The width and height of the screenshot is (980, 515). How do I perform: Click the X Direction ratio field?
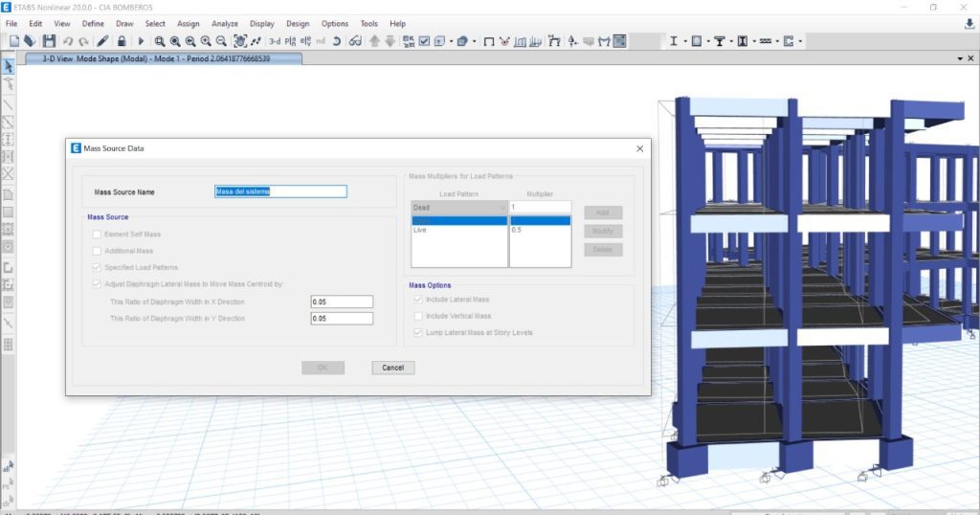coord(342,302)
